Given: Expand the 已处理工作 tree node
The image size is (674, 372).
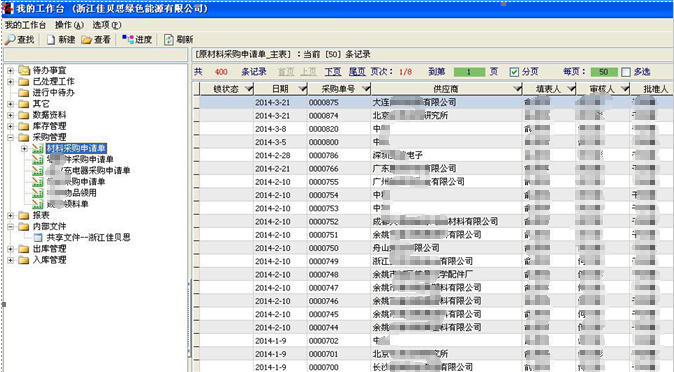Looking at the screenshot, I should coord(11,81).
